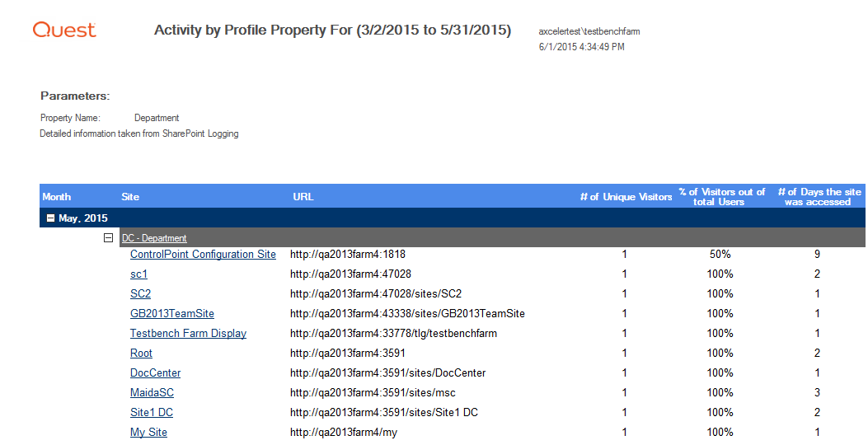Click the URL column header
868x445 pixels.
303,197
